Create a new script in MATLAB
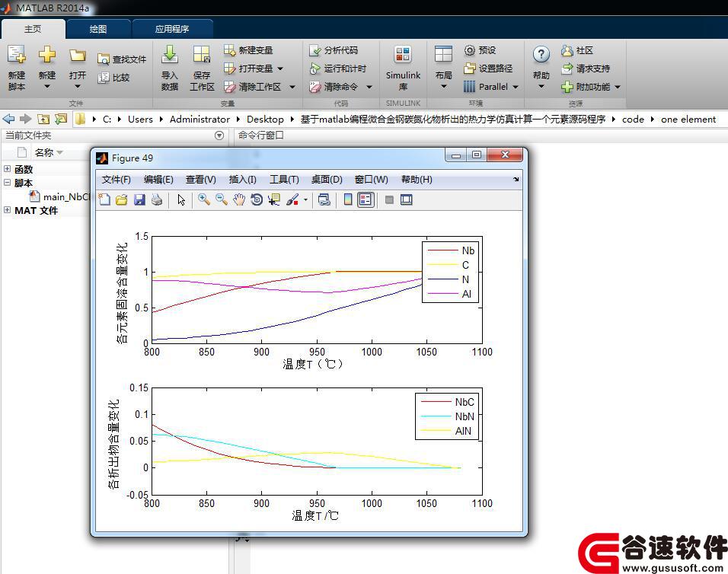The height and width of the screenshot is (574, 728). [x=16, y=67]
